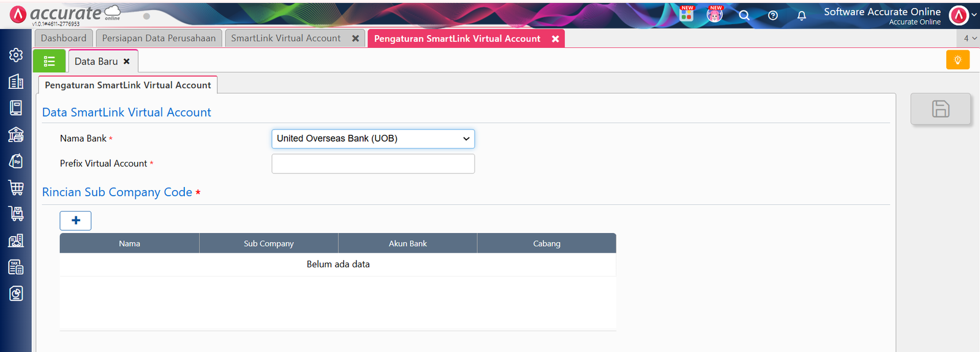Click the Nama Bank label

83,139
